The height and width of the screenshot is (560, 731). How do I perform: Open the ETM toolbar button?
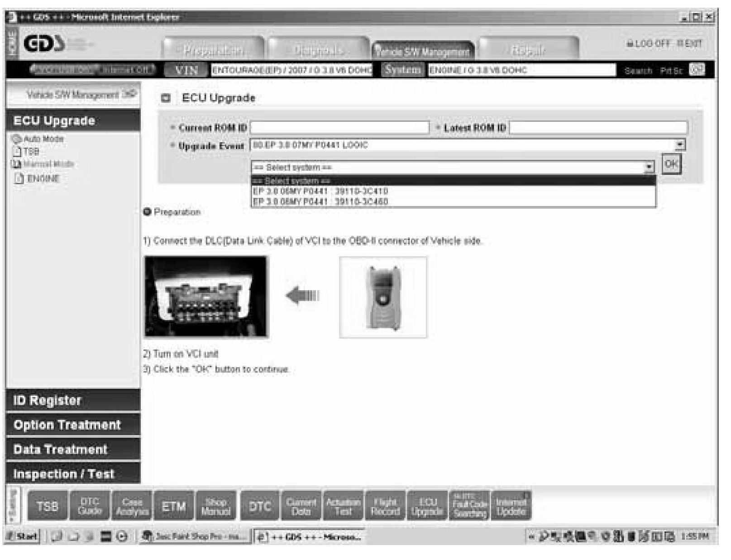174,506
